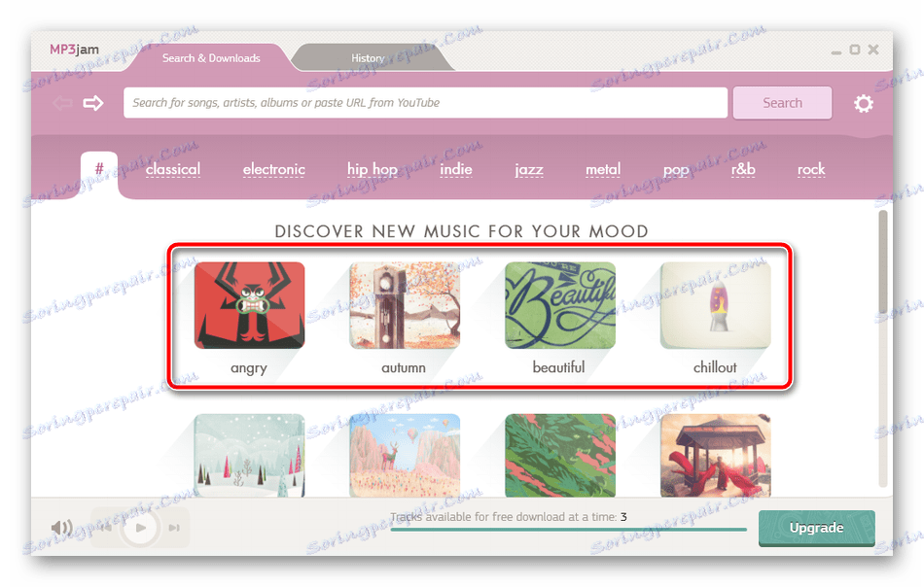Viewport: 924px width, 587px height.
Task: Skip to the next track
Action: [x=174, y=528]
